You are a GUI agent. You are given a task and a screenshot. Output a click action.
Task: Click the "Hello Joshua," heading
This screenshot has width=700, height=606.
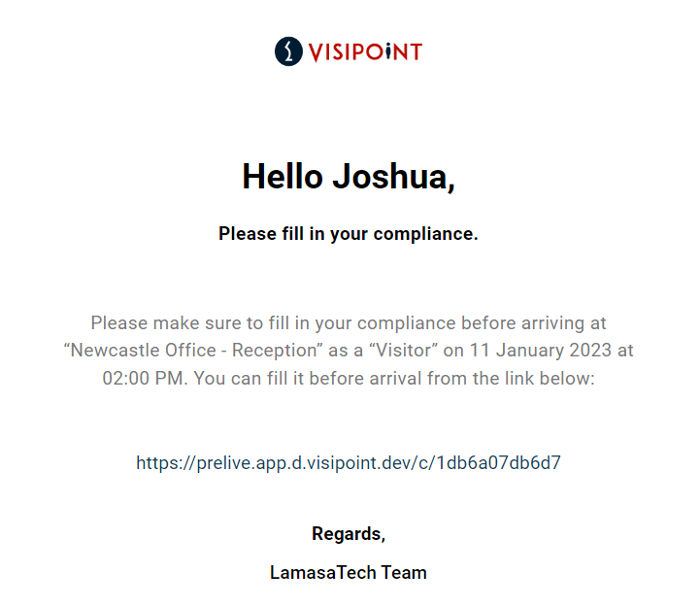[x=349, y=177]
